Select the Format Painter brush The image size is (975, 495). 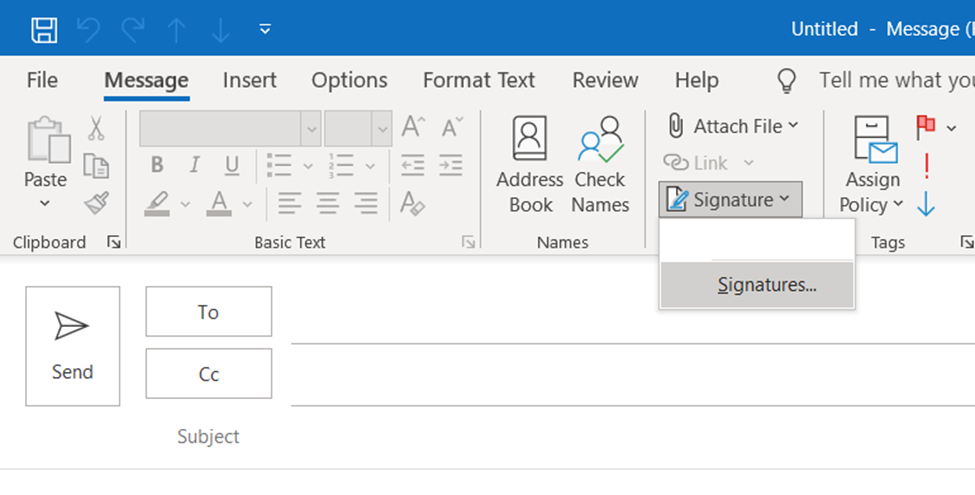(x=96, y=204)
